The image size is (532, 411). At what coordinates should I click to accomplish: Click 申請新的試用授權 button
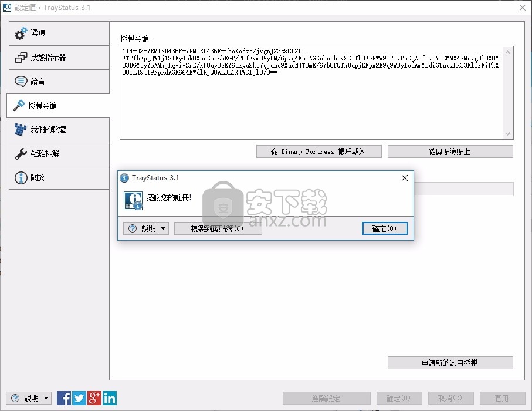click(450, 363)
